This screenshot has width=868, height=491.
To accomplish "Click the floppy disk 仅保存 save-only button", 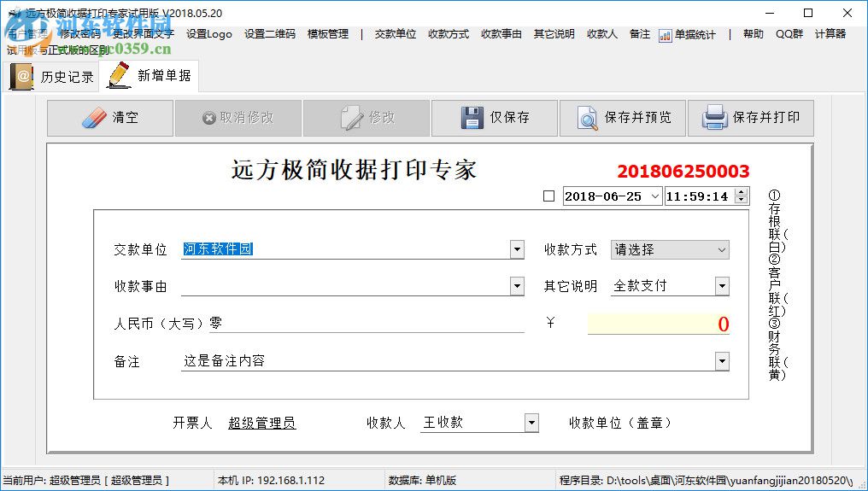I will [495, 118].
